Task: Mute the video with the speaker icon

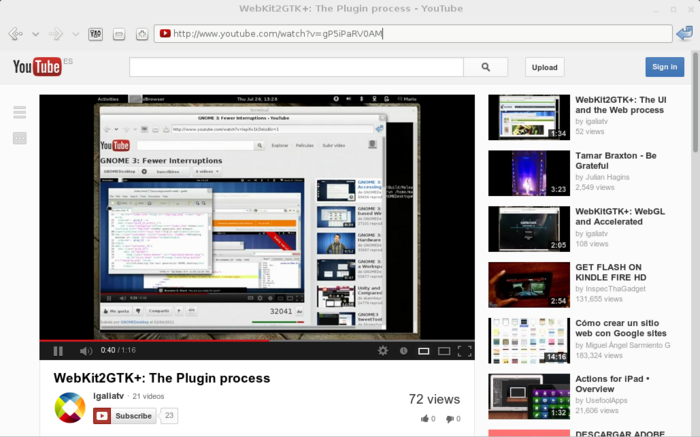Action: [x=86, y=351]
